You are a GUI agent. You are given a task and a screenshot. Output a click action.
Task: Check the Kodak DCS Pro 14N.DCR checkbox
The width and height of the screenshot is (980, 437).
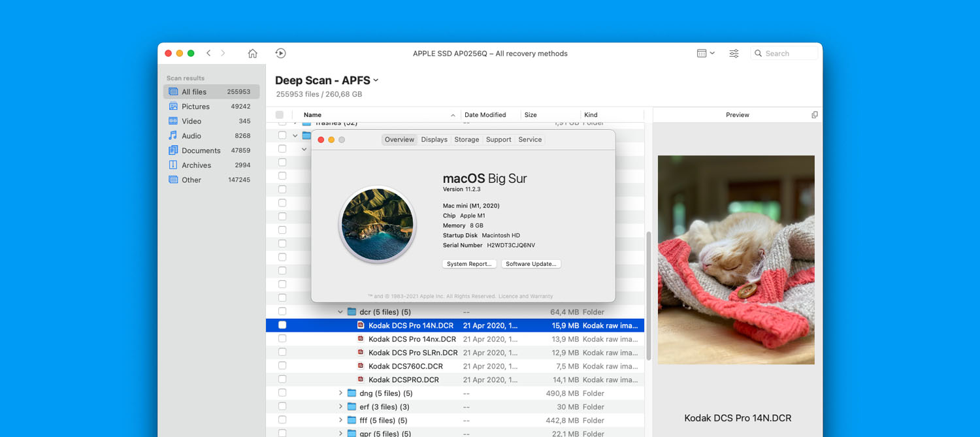[282, 325]
